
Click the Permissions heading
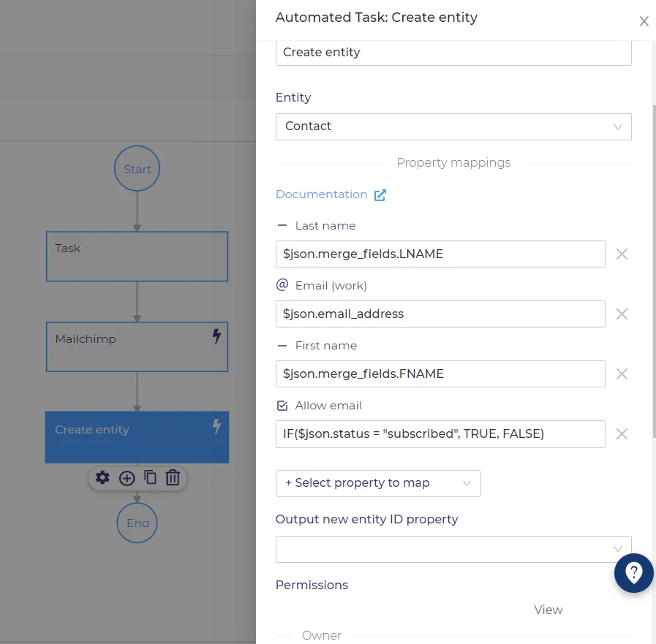click(x=312, y=585)
